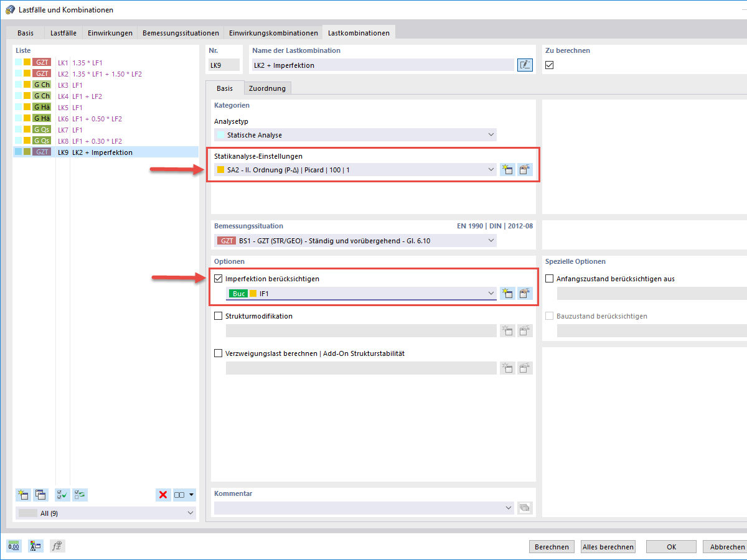This screenshot has height=560, width=747.
Task: Switch to the Zuordnung tab
Action: click(268, 88)
